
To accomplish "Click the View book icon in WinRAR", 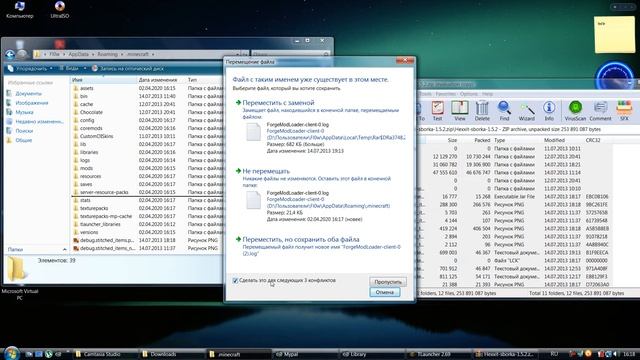I will pos(460,111).
